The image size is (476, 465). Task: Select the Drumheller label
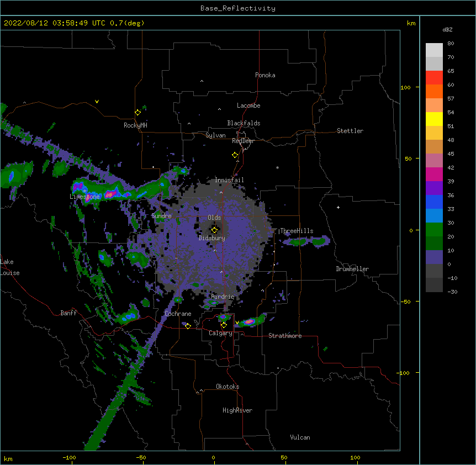[x=352, y=269]
